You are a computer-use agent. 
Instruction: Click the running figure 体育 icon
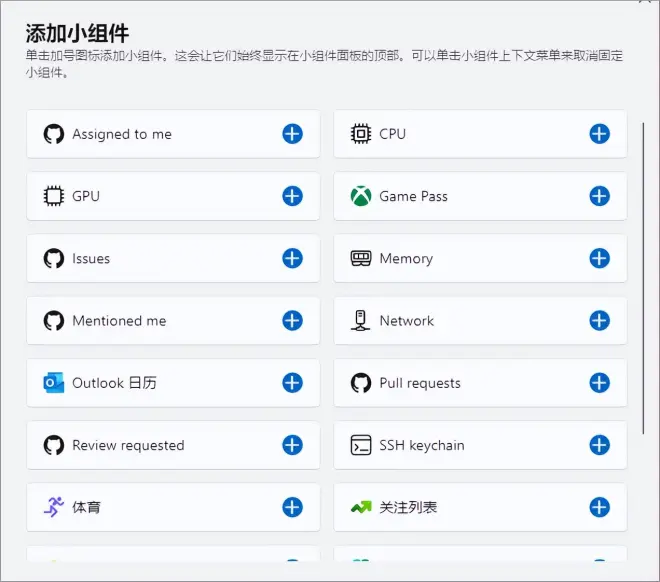pyautogui.click(x=54, y=507)
